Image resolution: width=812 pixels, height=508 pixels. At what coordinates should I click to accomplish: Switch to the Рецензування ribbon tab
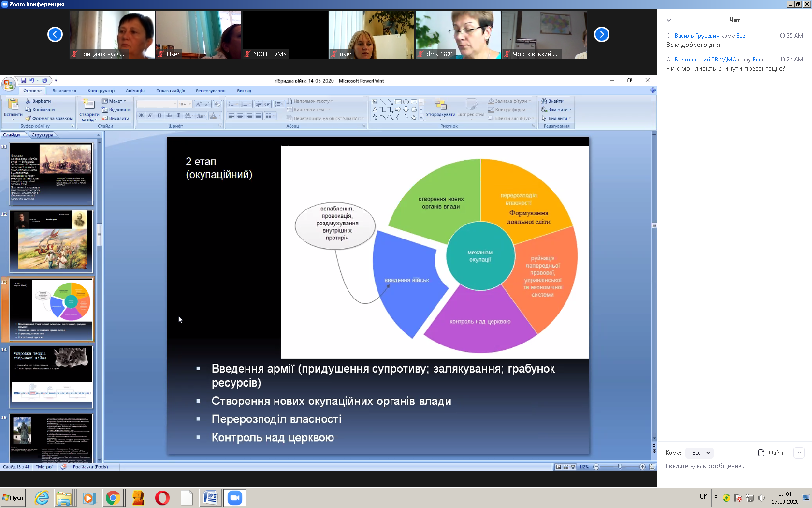211,91
